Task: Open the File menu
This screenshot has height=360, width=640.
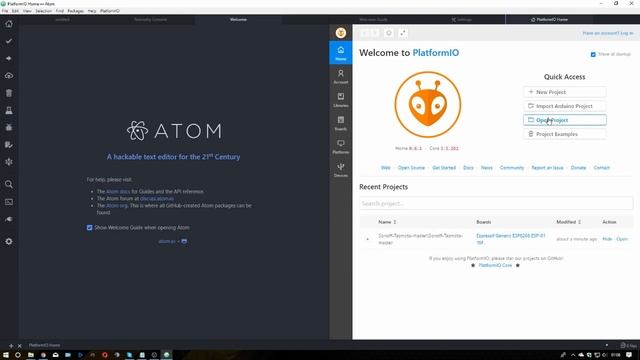Action: coord(5,11)
